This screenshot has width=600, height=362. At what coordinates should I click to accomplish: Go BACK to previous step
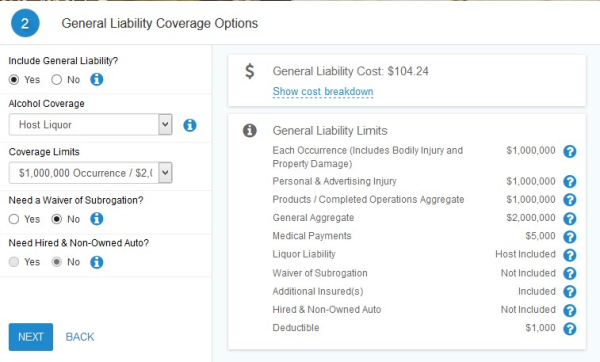80,337
